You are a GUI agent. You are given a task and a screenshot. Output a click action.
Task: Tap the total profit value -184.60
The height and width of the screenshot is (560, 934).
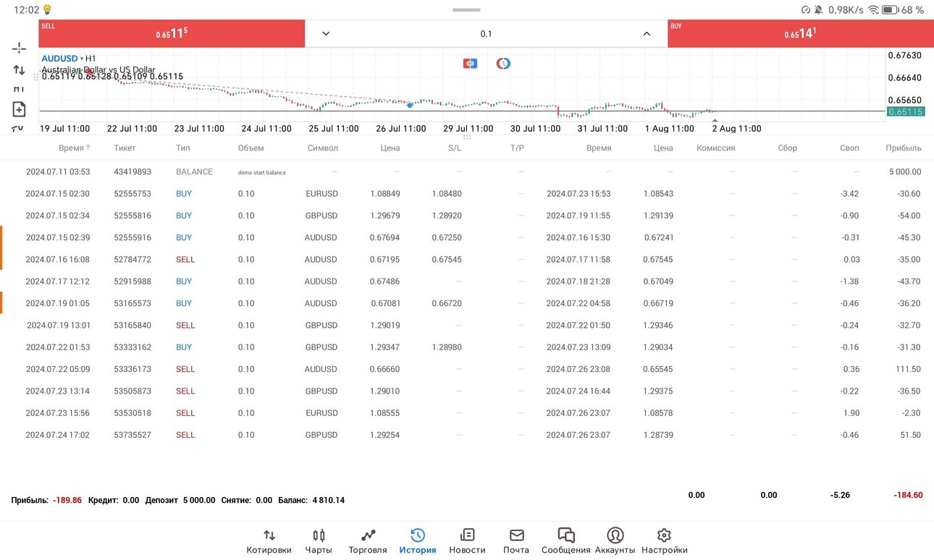[x=909, y=496]
